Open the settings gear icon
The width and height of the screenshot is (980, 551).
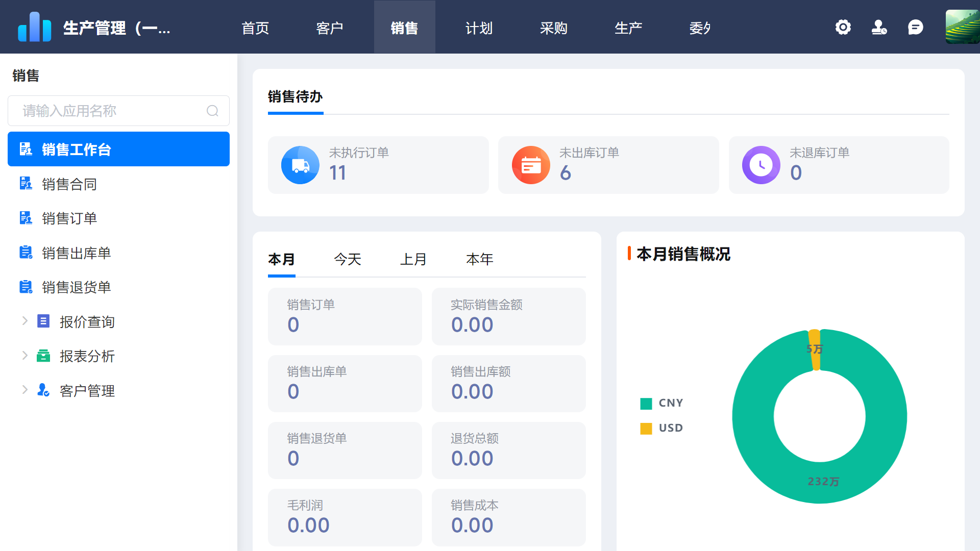pyautogui.click(x=843, y=27)
